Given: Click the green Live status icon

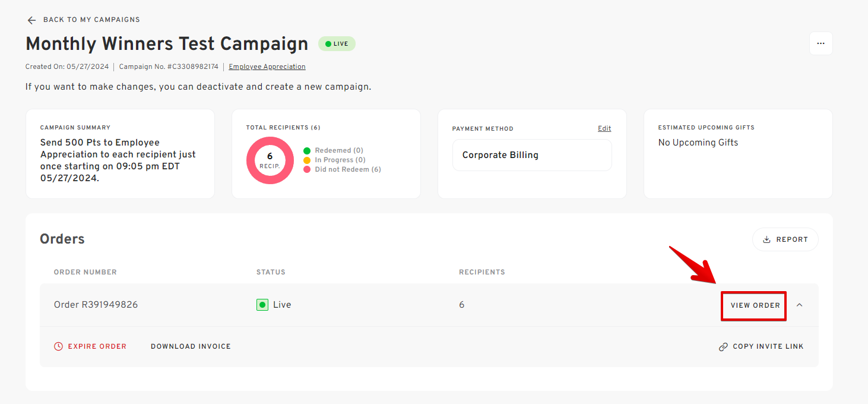Looking at the screenshot, I should click(x=262, y=305).
